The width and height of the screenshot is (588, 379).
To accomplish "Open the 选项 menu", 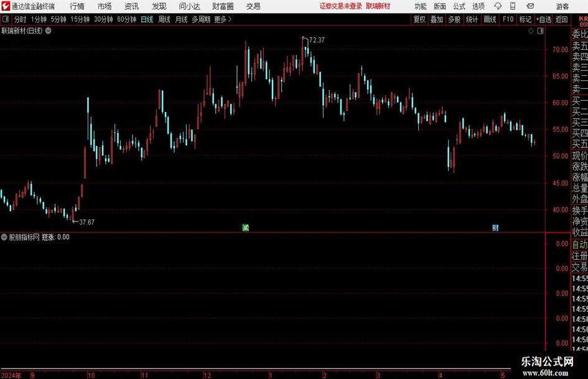I will [478, 6].
